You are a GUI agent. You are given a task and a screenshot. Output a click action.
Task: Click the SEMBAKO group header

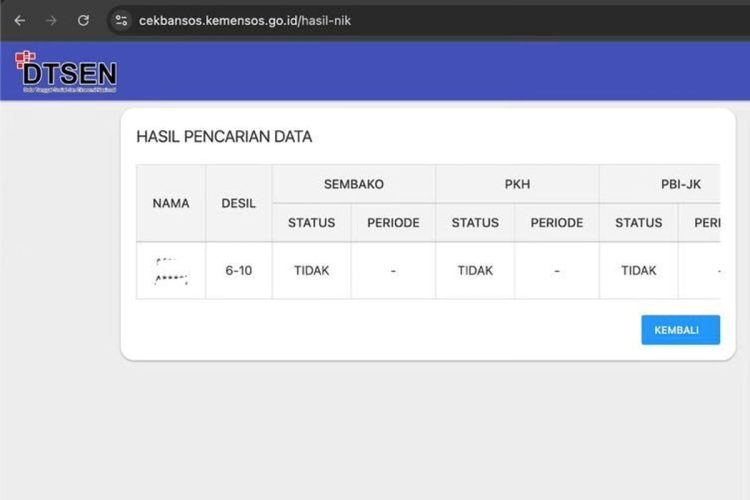[353, 184]
